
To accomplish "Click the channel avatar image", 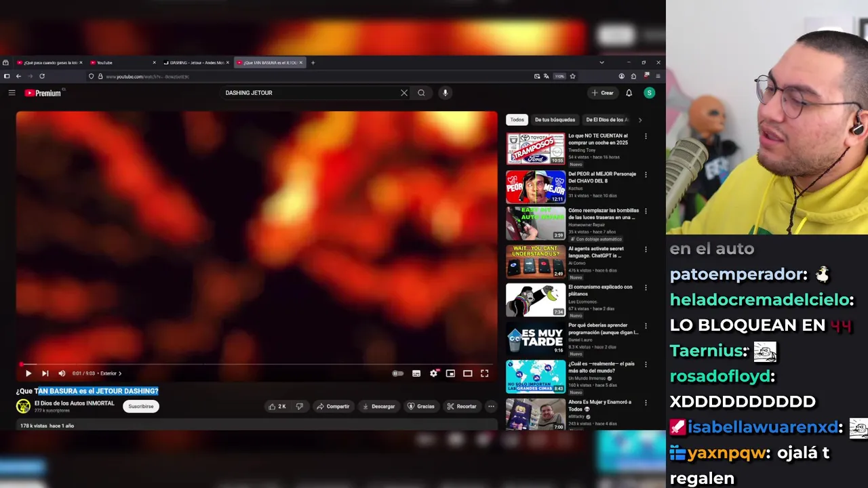I will click(x=23, y=406).
